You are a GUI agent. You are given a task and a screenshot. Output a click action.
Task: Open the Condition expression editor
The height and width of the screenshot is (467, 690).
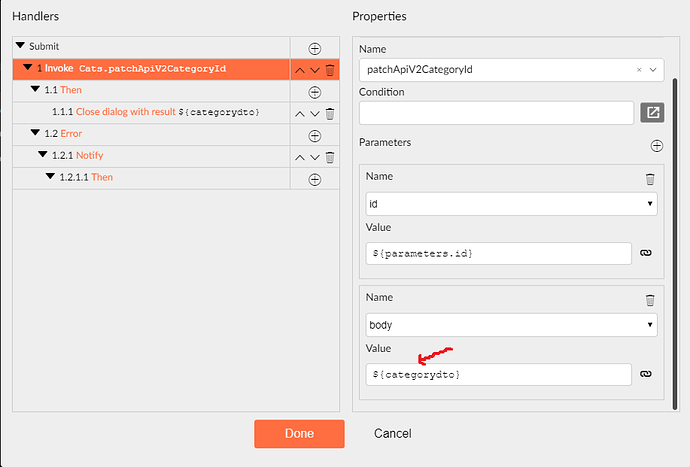click(x=652, y=113)
